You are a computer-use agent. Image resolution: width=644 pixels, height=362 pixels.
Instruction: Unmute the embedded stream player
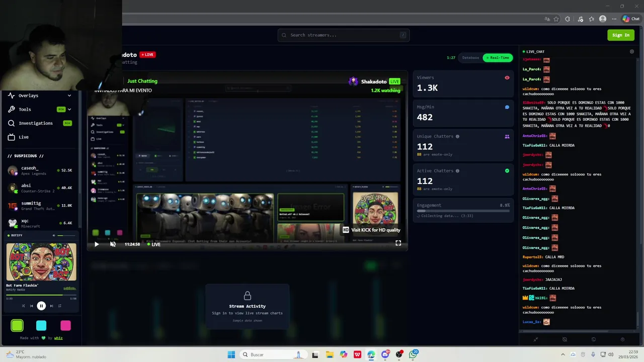(x=113, y=244)
